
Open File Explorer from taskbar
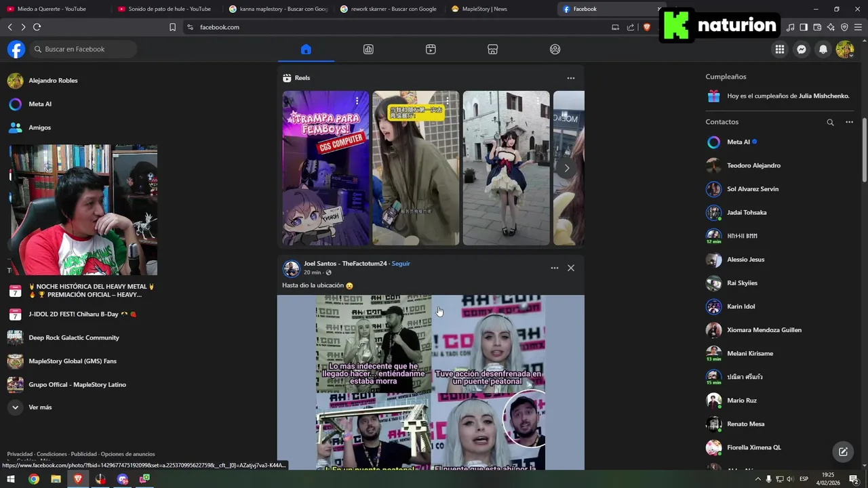point(56,479)
